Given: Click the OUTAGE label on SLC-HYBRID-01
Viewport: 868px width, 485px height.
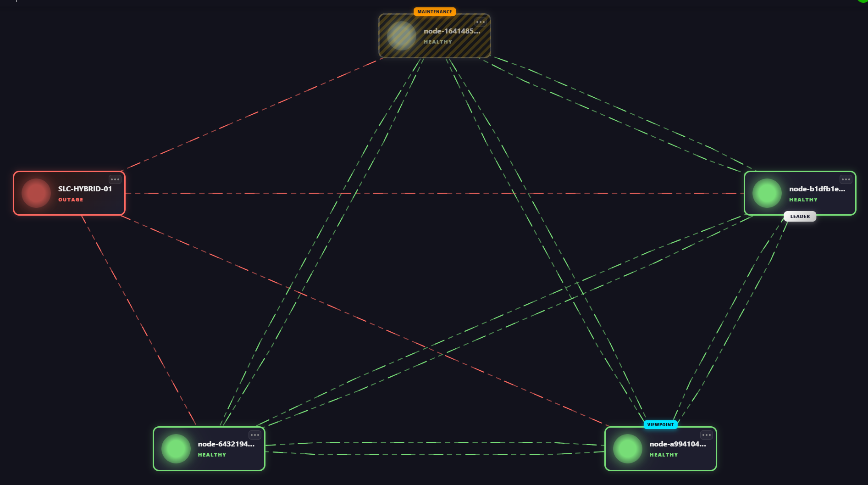Looking at the screenshot, I should pos(71,200).
